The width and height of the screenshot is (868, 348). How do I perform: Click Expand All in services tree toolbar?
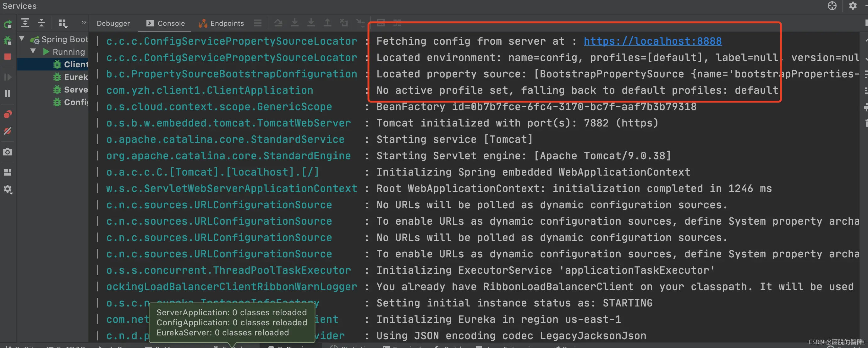[x=25, y=23]
